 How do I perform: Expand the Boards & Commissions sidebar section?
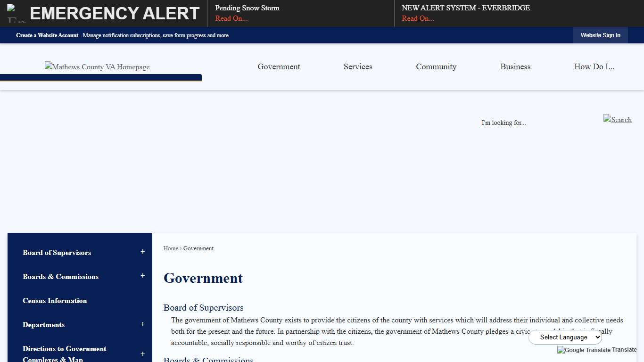[x=142, y=276]
